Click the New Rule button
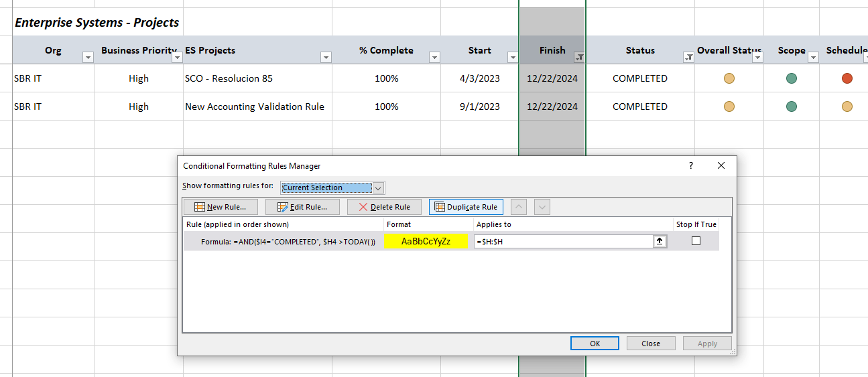This screenshot has width=868, height=377. point(220,207)
